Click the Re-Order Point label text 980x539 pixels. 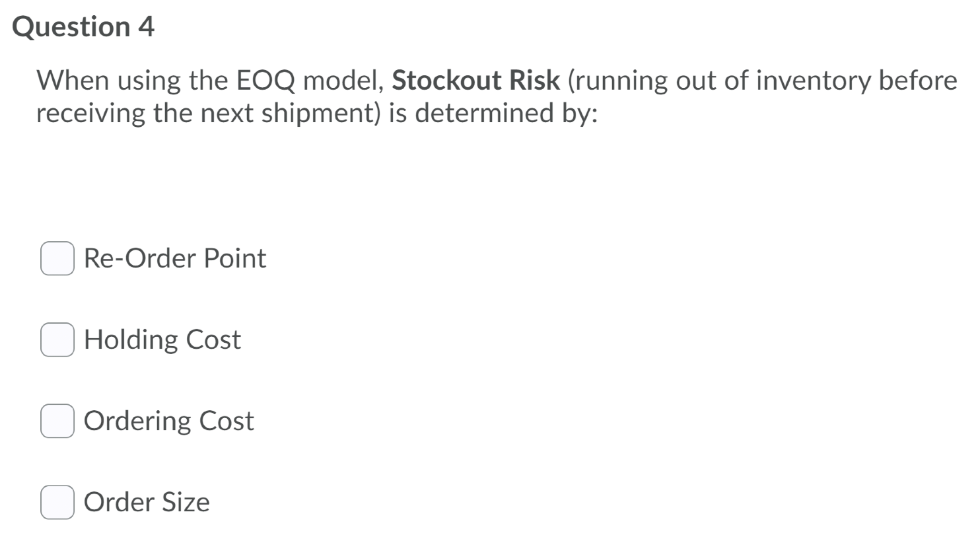pos(174,259)
